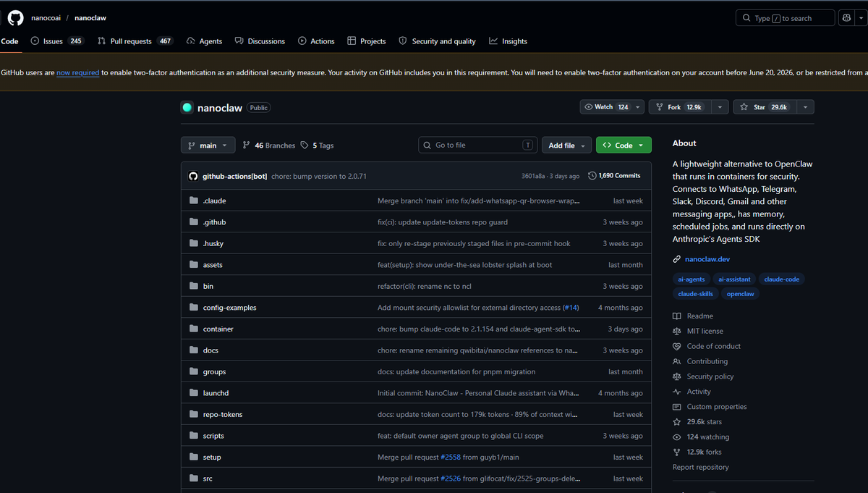Switch to the Code tab
868x493 pixels.
pyautogui.click(x=9, y=41)
